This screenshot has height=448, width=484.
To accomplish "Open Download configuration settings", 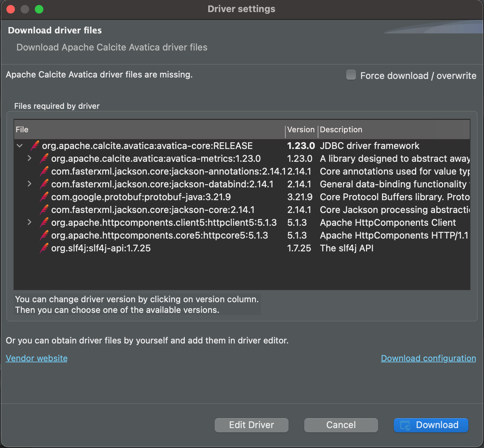I will tap(428, 358).
